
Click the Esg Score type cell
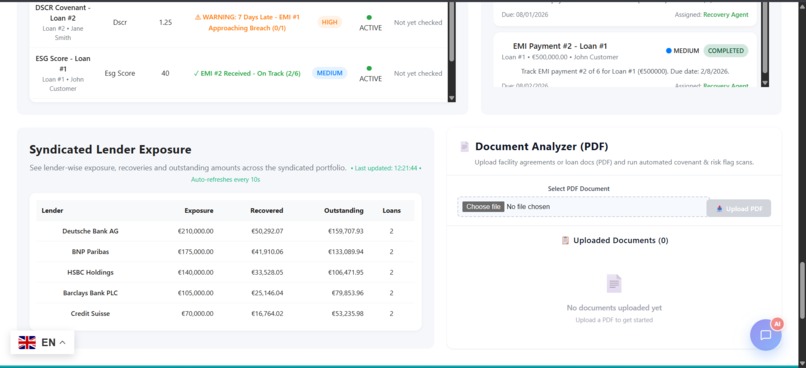[x=120, y=73]
